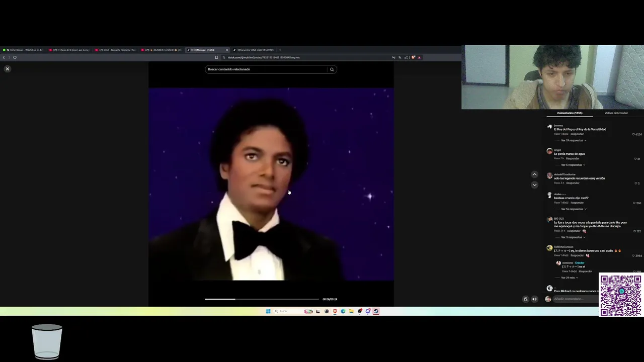
Task: Switch to 'El chavo del 8' browser tab
Action: point(69,50)
